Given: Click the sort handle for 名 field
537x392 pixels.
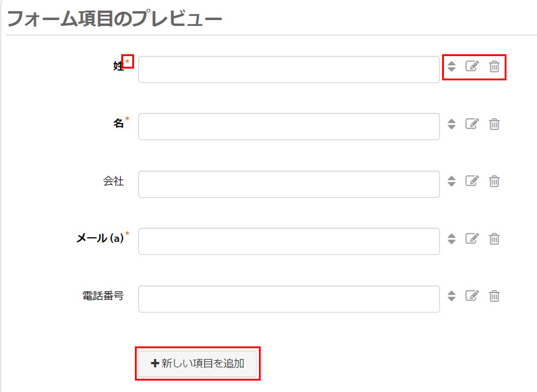Looking at the screenshot, I should tap(451, 124).
